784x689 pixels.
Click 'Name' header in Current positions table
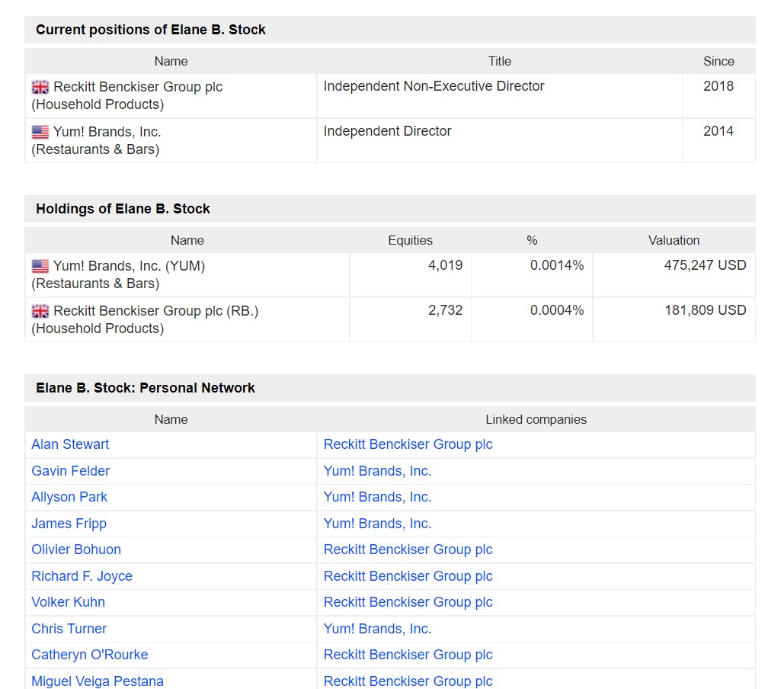[171, 61]
